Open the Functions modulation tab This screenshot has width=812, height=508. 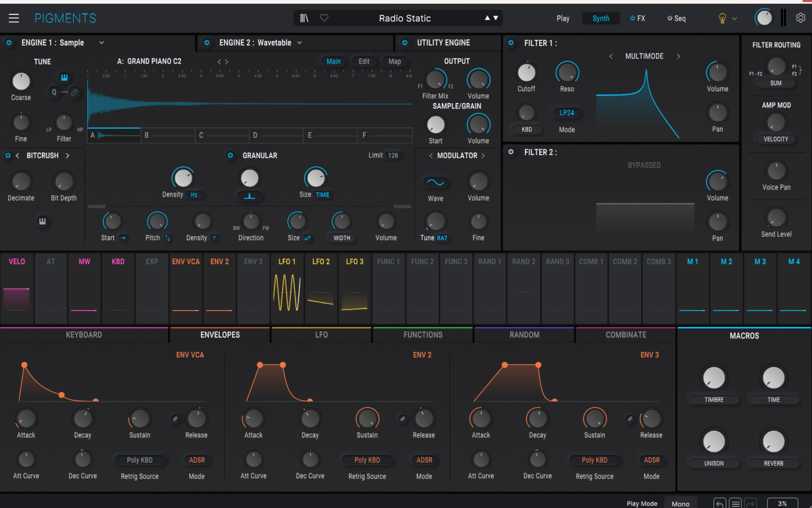[423, 335]
